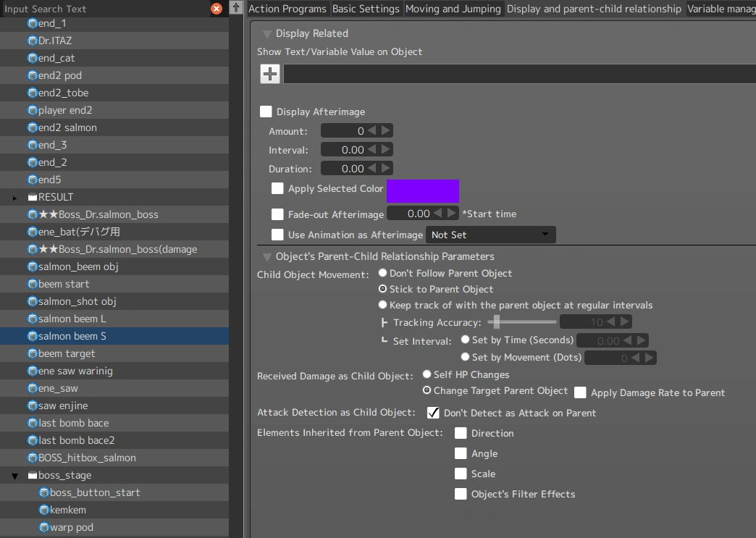This screenshot has width=756, height=538.
Task: Click the up arrow button beside search
Action: point(236,8)
